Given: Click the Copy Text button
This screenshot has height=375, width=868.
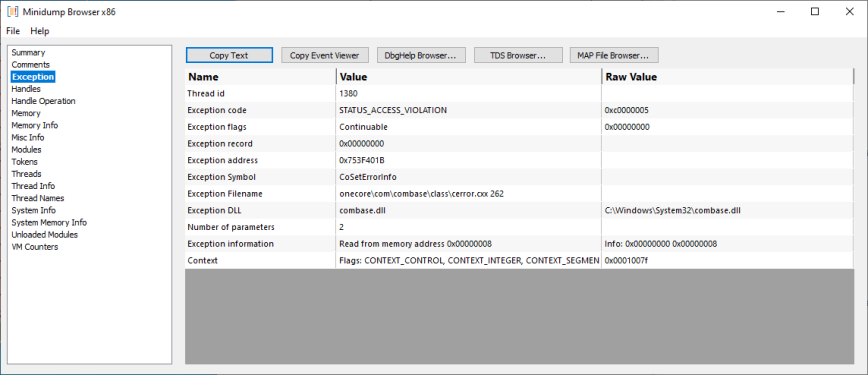Looking at the screenshot, I should [x=229, y=55].
